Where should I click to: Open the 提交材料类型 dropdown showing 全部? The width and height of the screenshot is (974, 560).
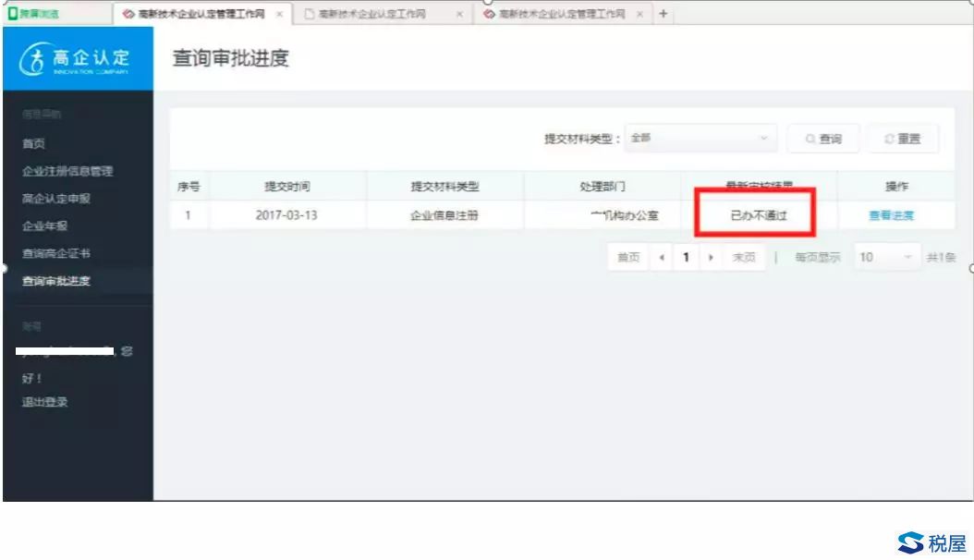click(x=700, y=136)
